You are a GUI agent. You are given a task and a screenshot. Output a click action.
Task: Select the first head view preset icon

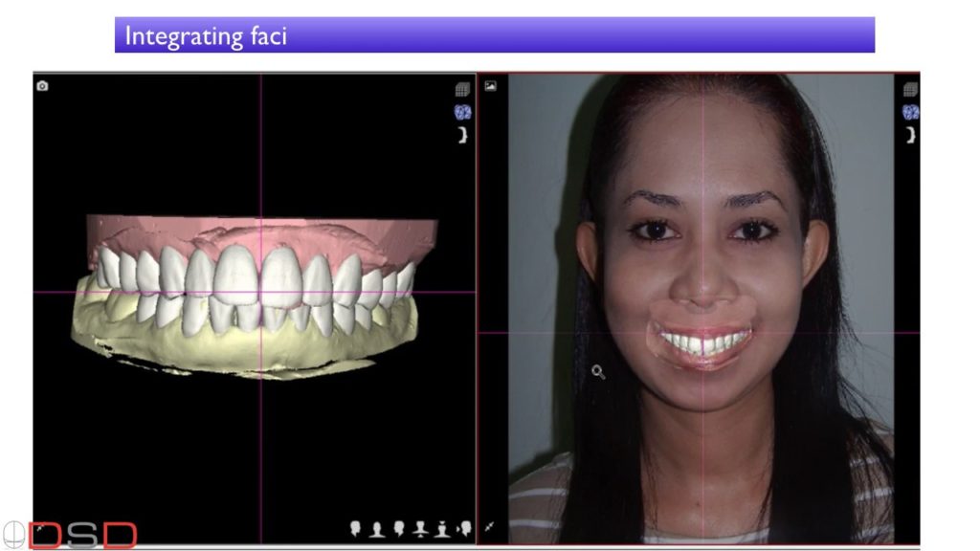coord(355,528)
